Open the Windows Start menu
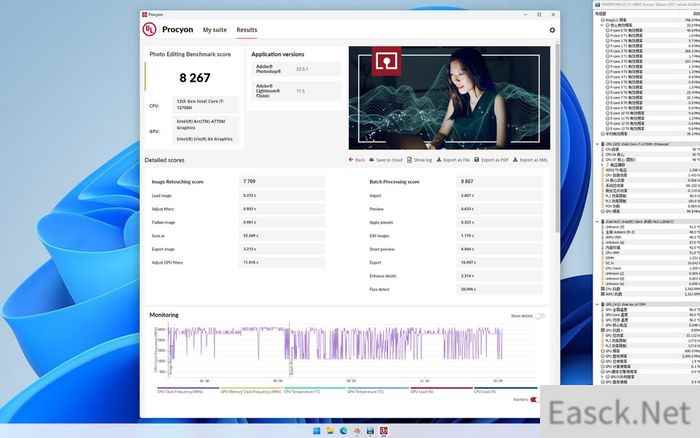The height and width of the screenshot is (438, 700). coord(317,431)
